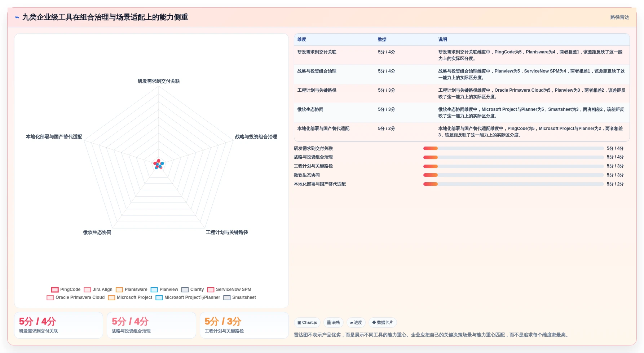Click progress bar for 本地化部署与国产替代适配
The image size is (644, 353).
[513, 184]
